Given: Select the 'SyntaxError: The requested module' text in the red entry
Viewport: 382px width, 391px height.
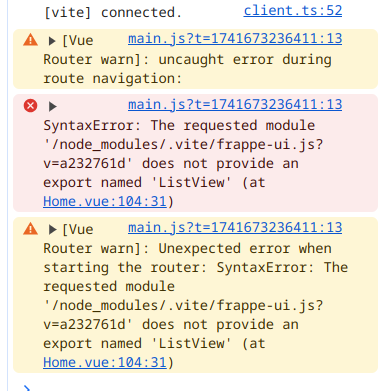Looking at the screenshot, I should point(179,126).
